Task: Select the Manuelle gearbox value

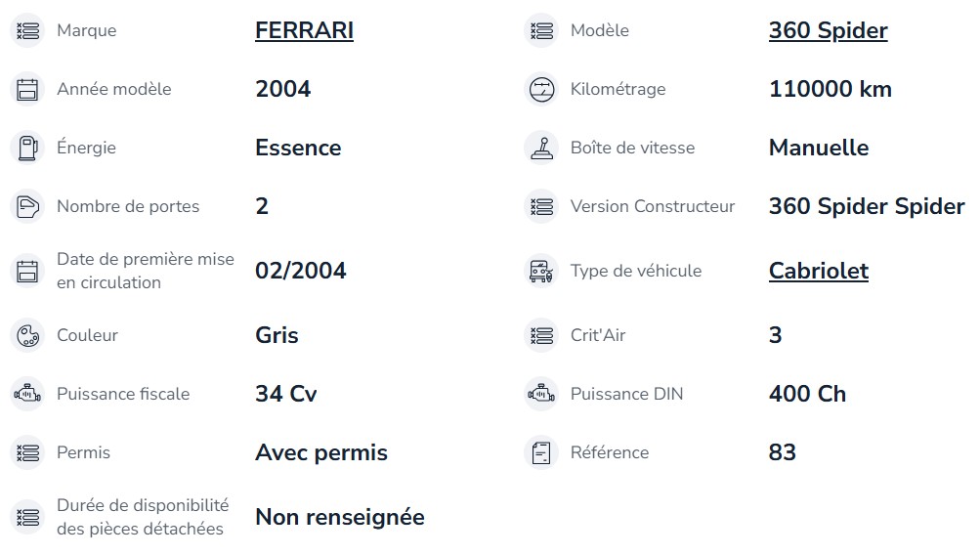Action: coord(819,149)
